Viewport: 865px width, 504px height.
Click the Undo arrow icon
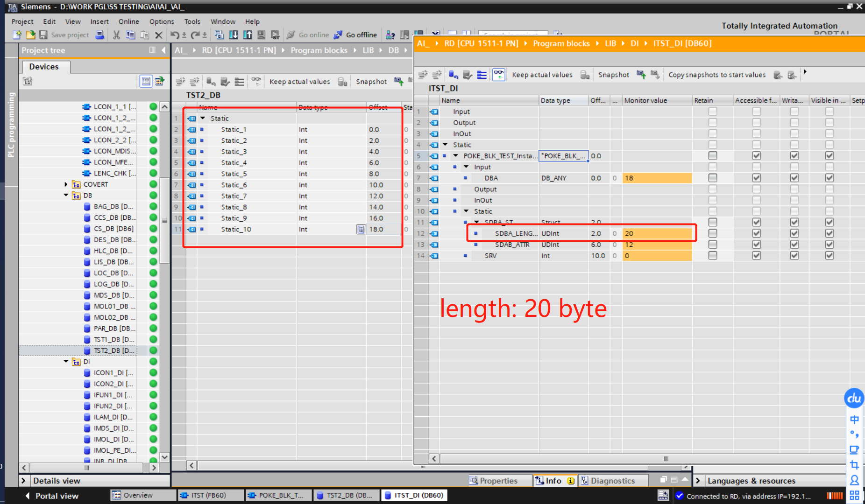(175, 35)
